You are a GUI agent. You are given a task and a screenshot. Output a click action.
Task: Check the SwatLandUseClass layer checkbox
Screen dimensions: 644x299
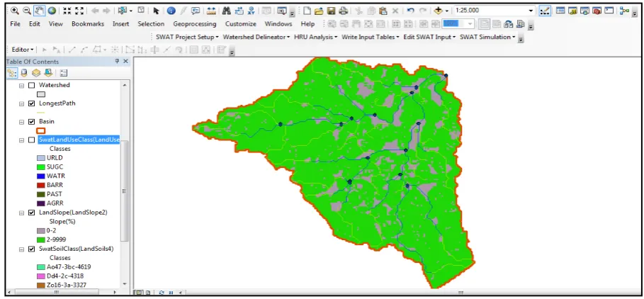32,140
